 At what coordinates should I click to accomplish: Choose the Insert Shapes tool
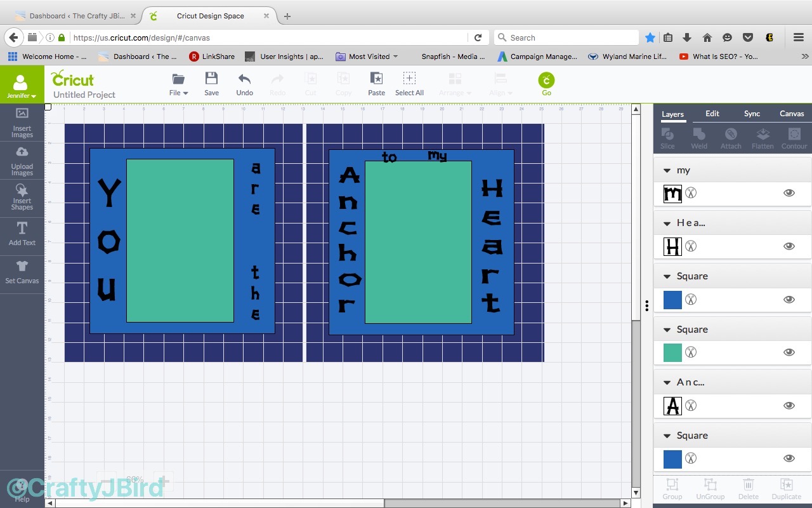[x=22, y=197]
